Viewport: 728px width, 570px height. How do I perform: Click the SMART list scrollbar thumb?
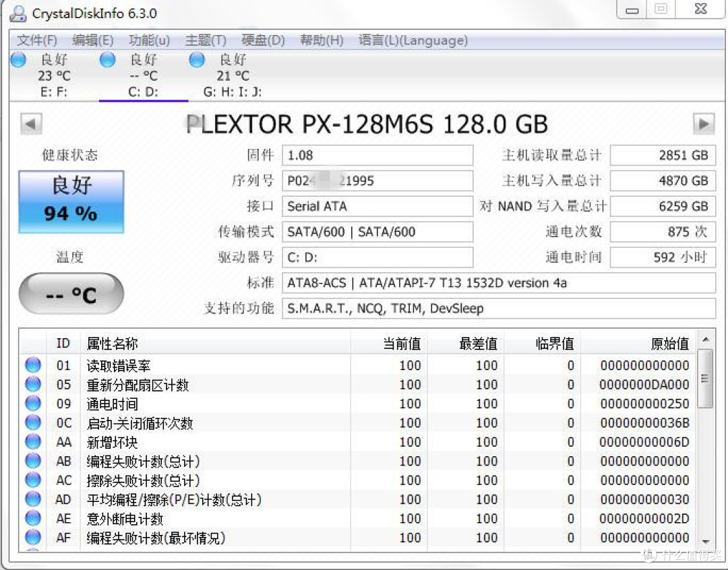[x=706, y=378]
